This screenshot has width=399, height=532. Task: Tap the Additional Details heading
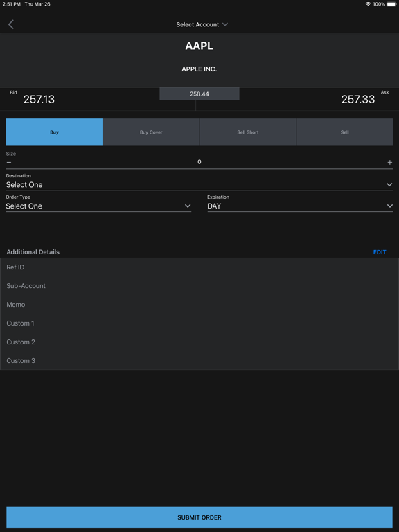point(33,252)
